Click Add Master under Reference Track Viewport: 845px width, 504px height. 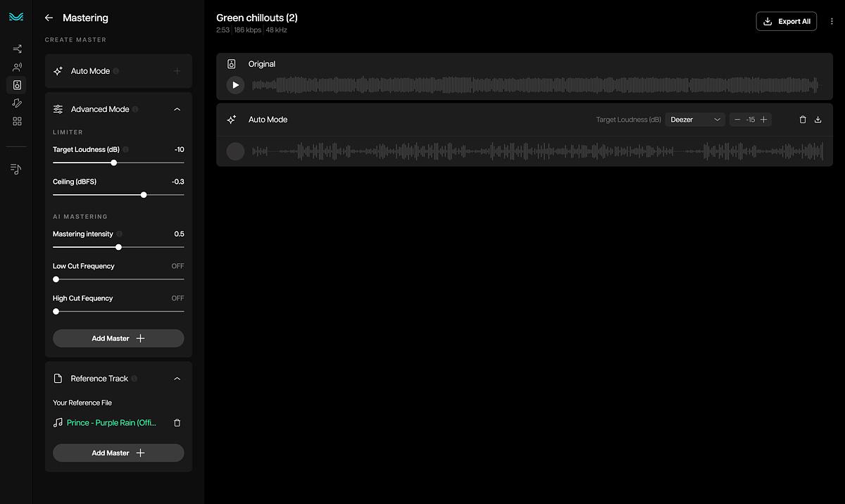coord(118,453)
